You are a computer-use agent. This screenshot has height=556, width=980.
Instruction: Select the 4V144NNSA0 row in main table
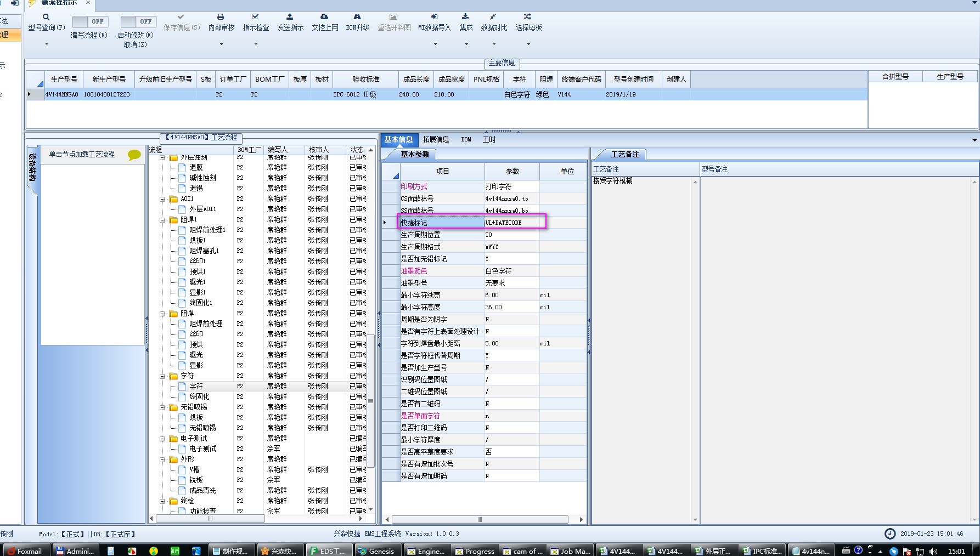pyautogui.click(x=447, y=94)
